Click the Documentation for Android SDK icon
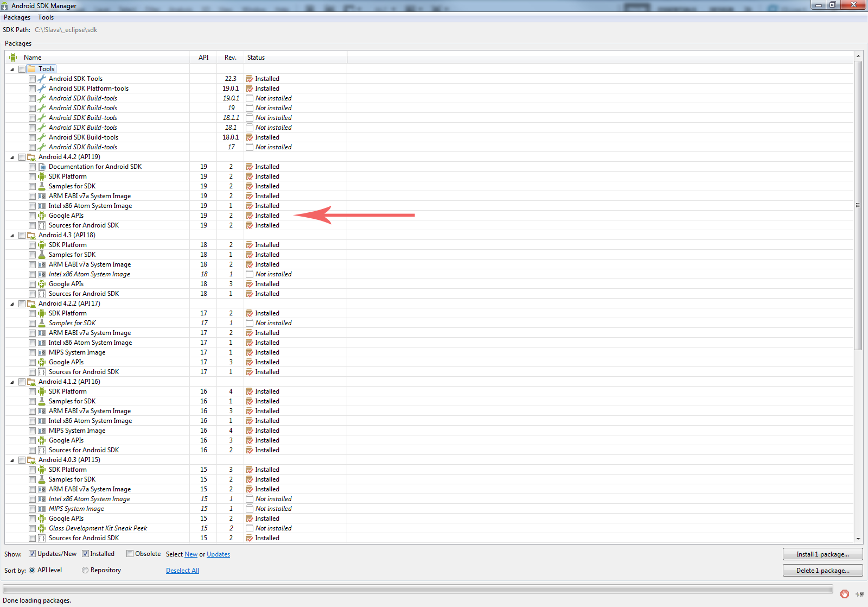This screenshot has height=607, width=868. 42,167
